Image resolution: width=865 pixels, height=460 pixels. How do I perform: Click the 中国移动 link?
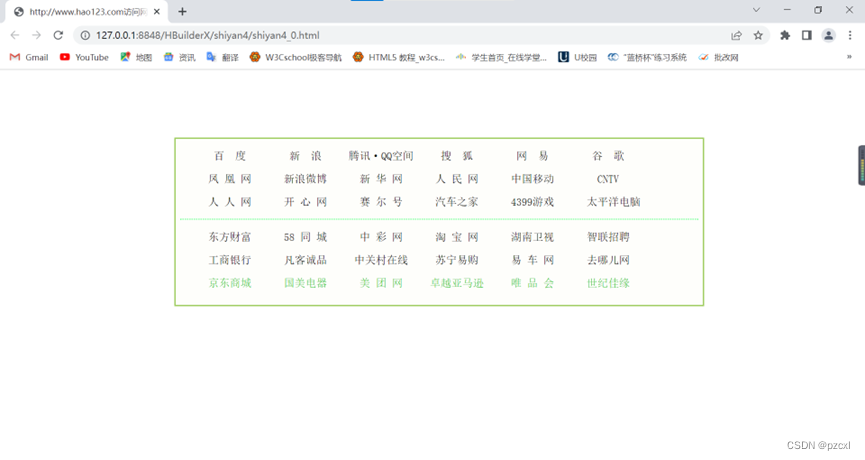[x=532, y=179]
